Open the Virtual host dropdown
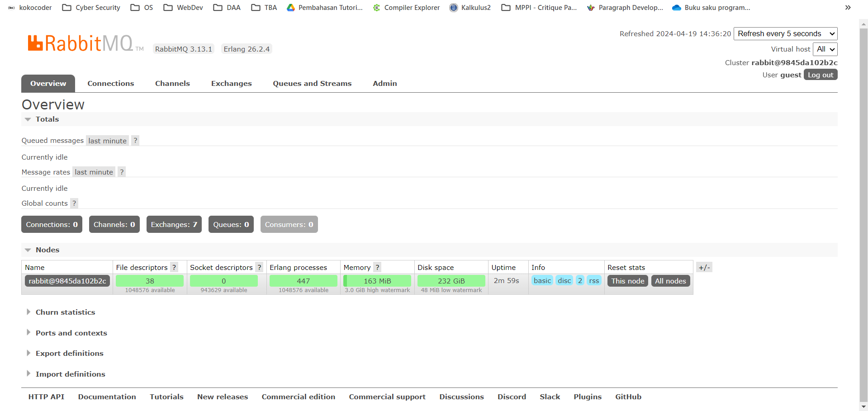Screen dimensions: 868x411 825,49
